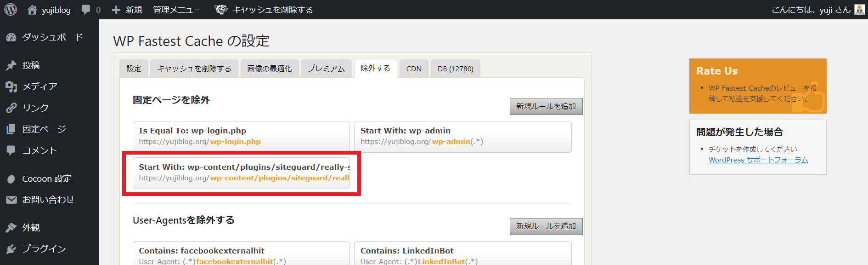868x265 pixels.
Task: Click the コメント speech bubble icon in sidebar
Action: coord(11,150)
